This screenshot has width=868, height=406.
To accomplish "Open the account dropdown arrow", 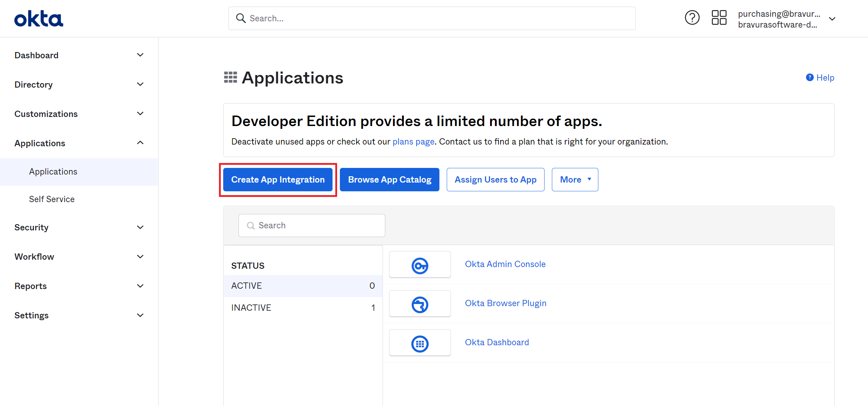I will click(832, 19).
